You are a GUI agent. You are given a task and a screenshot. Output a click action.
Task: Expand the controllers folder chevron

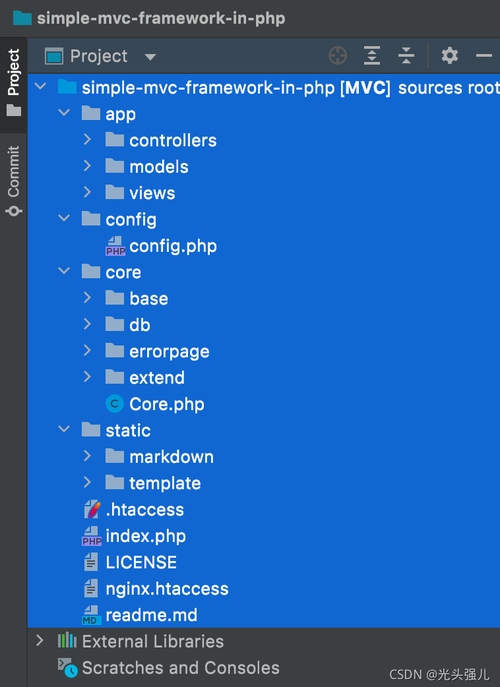(x=87, y=139)
